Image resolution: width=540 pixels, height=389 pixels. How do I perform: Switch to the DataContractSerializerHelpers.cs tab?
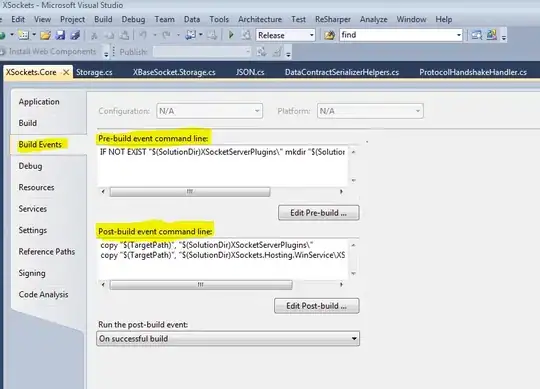coord(342,72)
